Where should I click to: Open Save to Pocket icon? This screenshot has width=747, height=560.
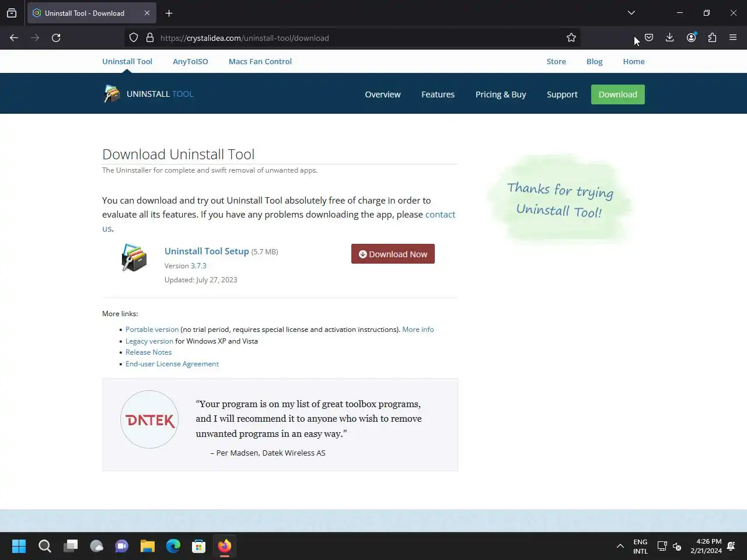coord(649,38)
